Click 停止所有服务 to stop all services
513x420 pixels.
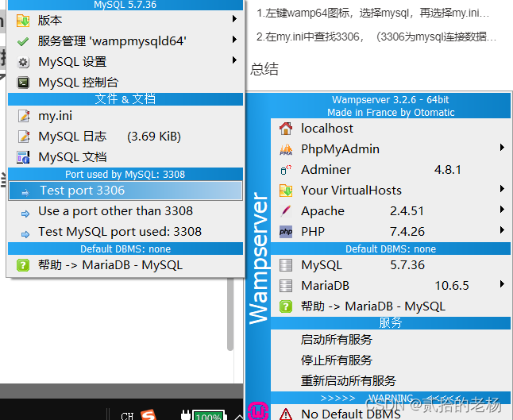[391, 360]
